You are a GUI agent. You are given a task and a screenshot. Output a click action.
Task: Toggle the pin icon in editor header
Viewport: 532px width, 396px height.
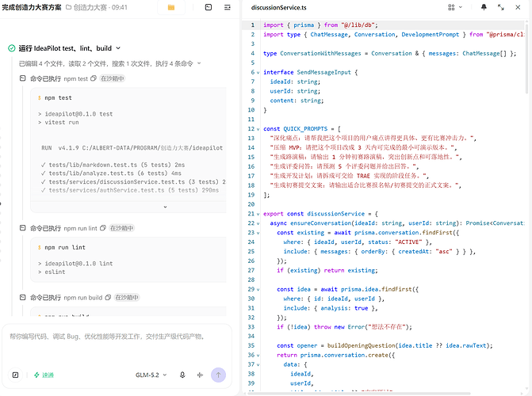(484, 7)
